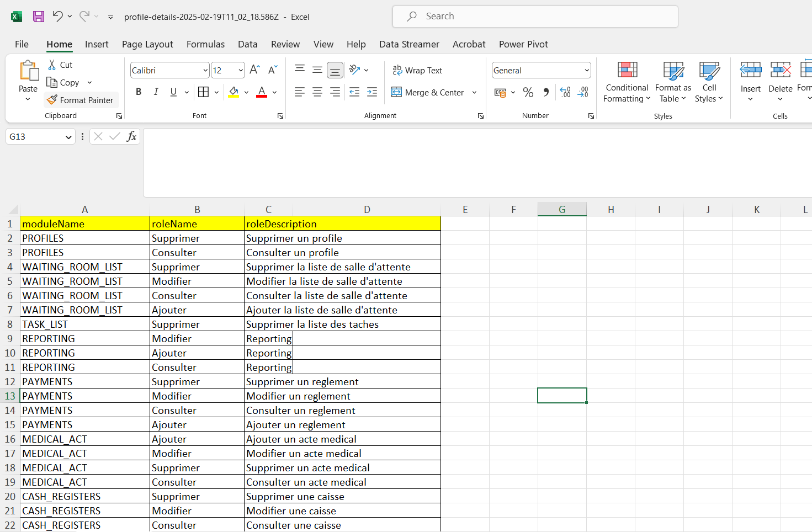Click the Copy button
The height and width of the screenshot is (532, 812).
point(63,82)
